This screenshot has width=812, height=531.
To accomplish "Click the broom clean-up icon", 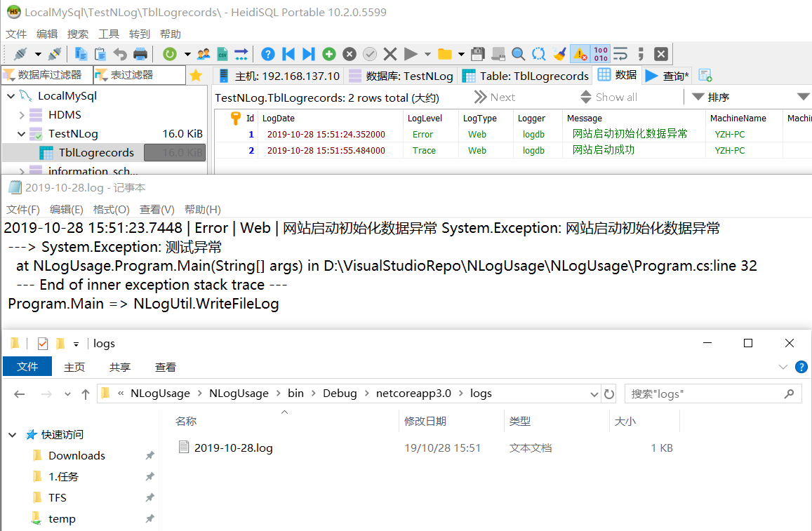I will (559, 54).
